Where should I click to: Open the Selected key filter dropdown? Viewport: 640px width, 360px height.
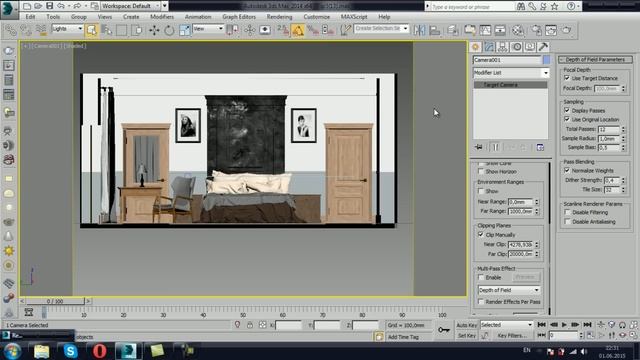507,325
